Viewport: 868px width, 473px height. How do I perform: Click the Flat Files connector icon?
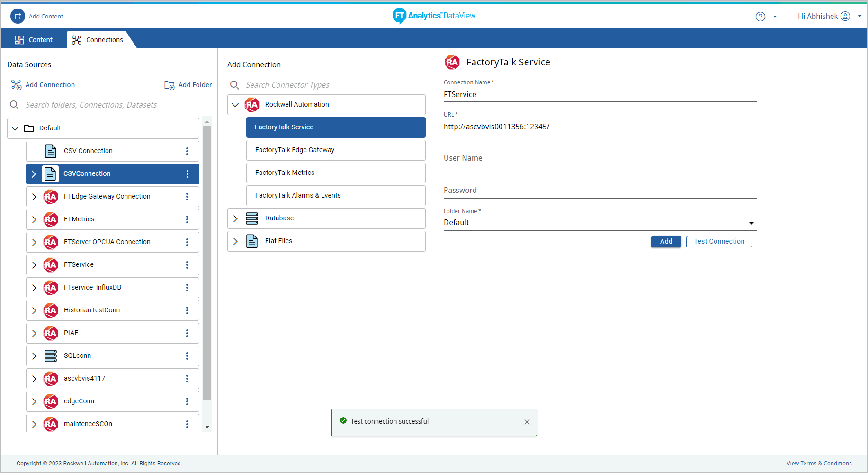tap(252, 241)
